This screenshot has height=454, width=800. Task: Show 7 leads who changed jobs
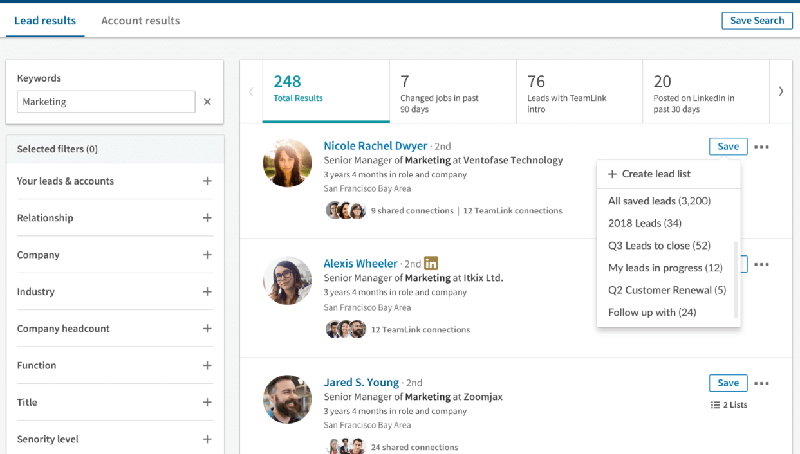coord(453,91)
